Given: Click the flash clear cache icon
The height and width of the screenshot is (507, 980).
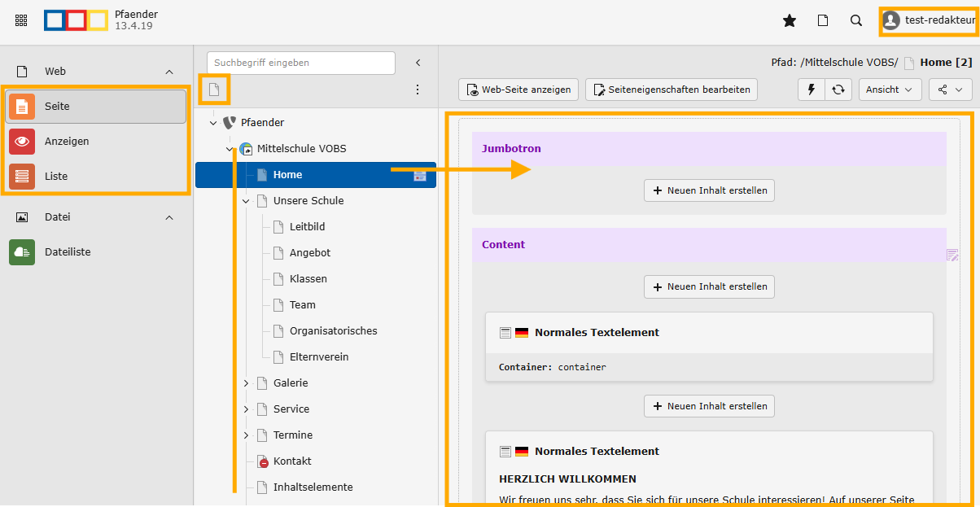Looking at the screenshot, I should coord(811,90).
